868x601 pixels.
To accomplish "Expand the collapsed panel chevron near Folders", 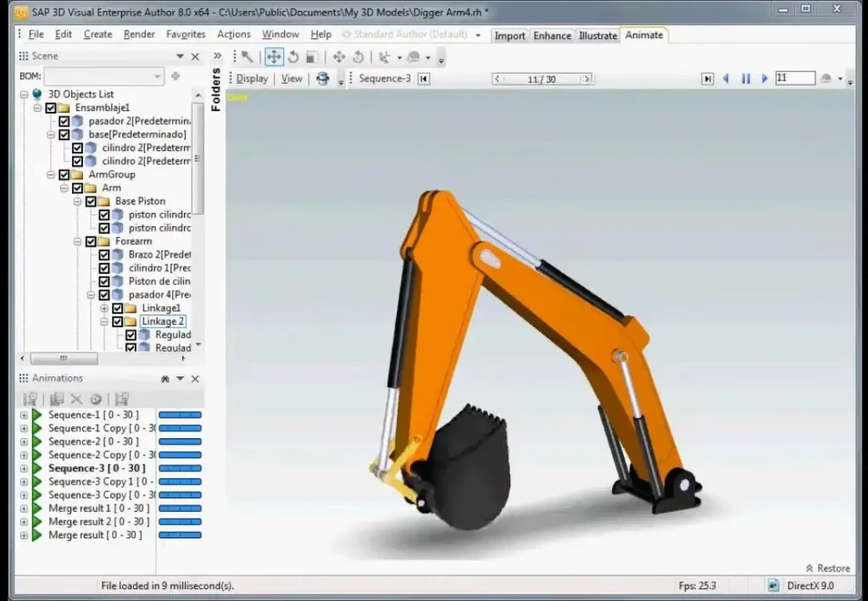I will [218, 56].
